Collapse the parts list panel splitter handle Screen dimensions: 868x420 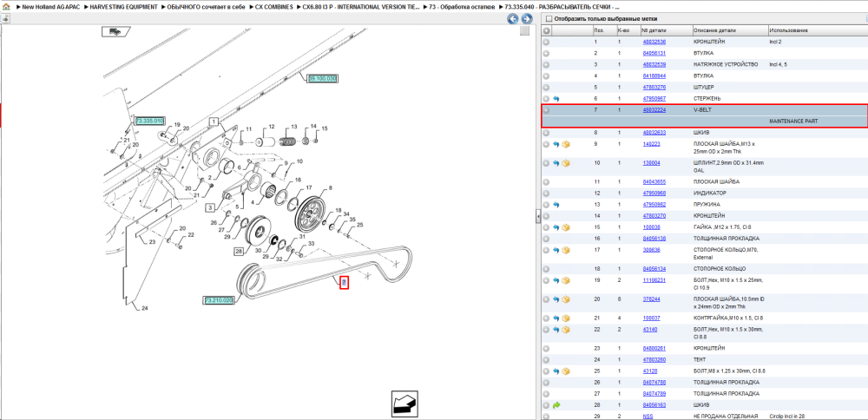(537, 216)
